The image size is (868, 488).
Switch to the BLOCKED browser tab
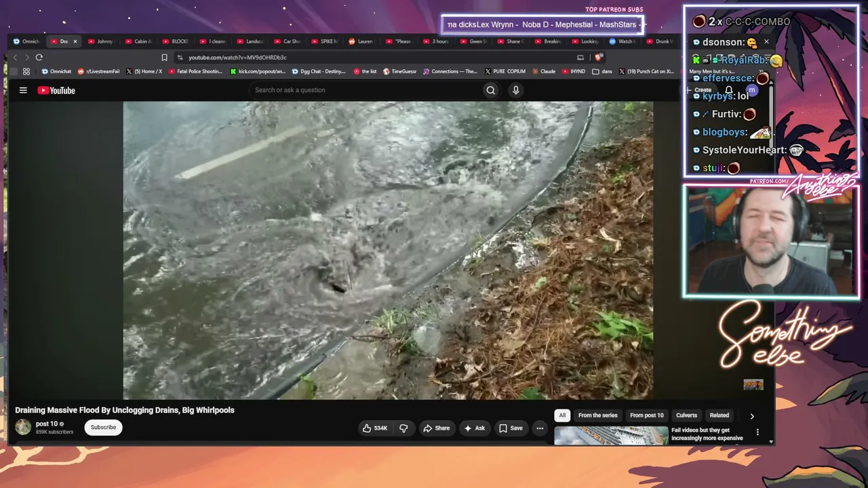176,41
